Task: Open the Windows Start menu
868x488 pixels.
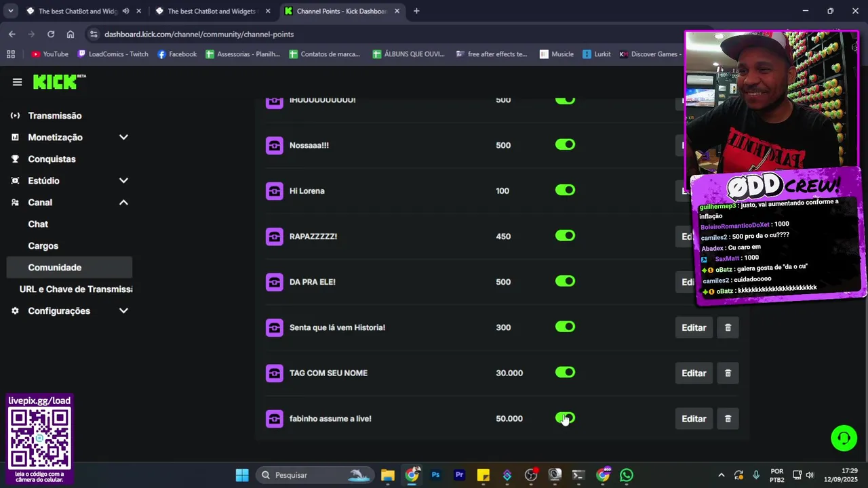Action: pos(242,475)
